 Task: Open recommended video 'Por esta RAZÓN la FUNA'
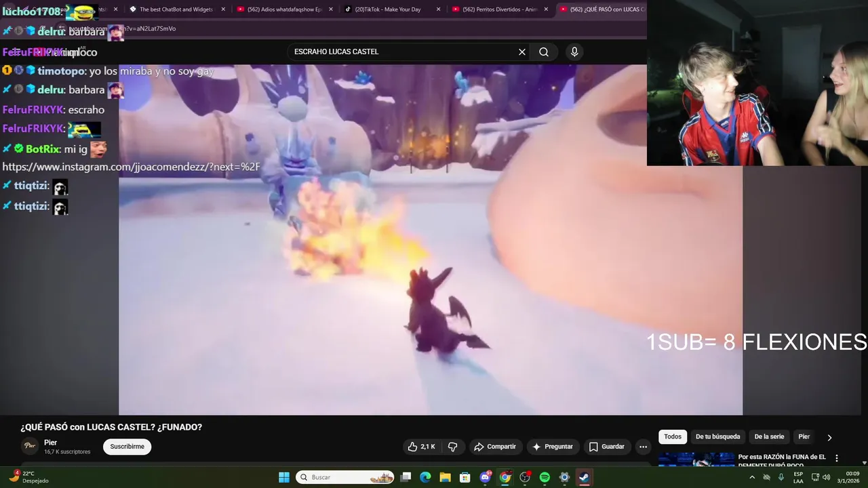(x=782, y=461)
